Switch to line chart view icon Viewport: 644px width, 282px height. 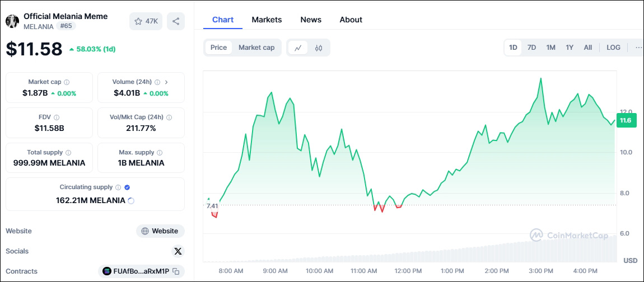(298, 48)
